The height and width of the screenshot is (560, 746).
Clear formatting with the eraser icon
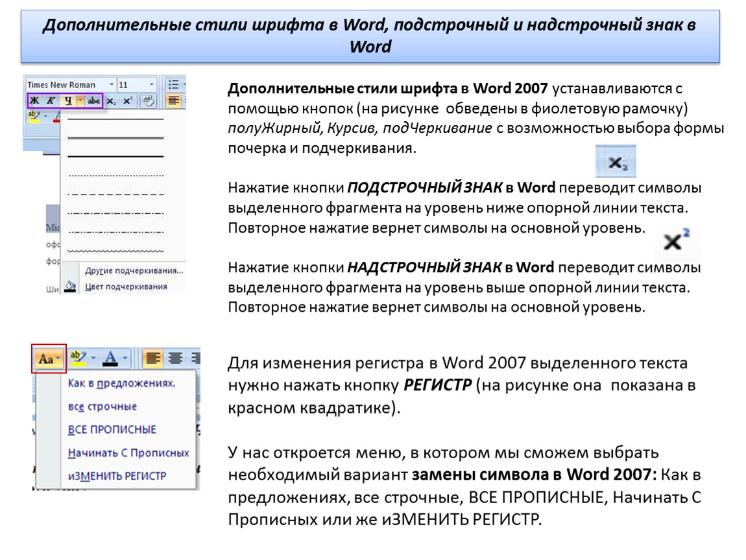149,100
